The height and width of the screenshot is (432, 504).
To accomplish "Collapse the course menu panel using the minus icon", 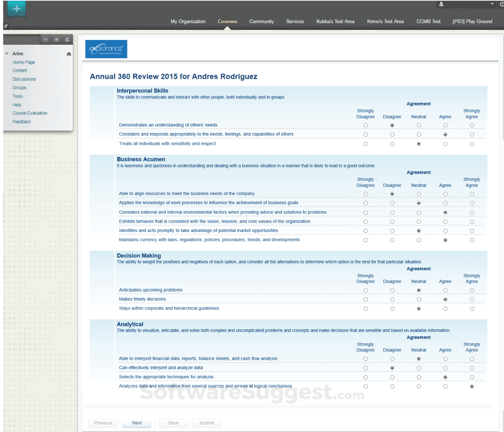I will pyautogui.click(x=45, y=39).
